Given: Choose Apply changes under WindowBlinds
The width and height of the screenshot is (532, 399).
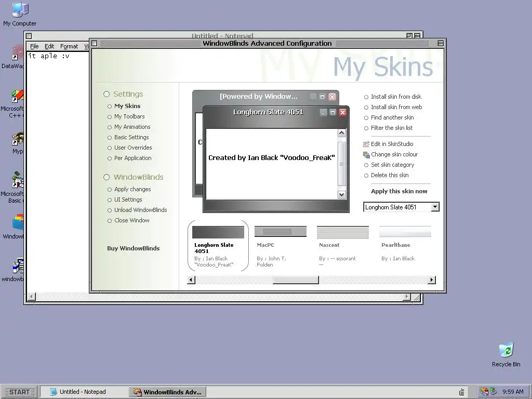Looking at the screenshot, I should coord(129,189).
